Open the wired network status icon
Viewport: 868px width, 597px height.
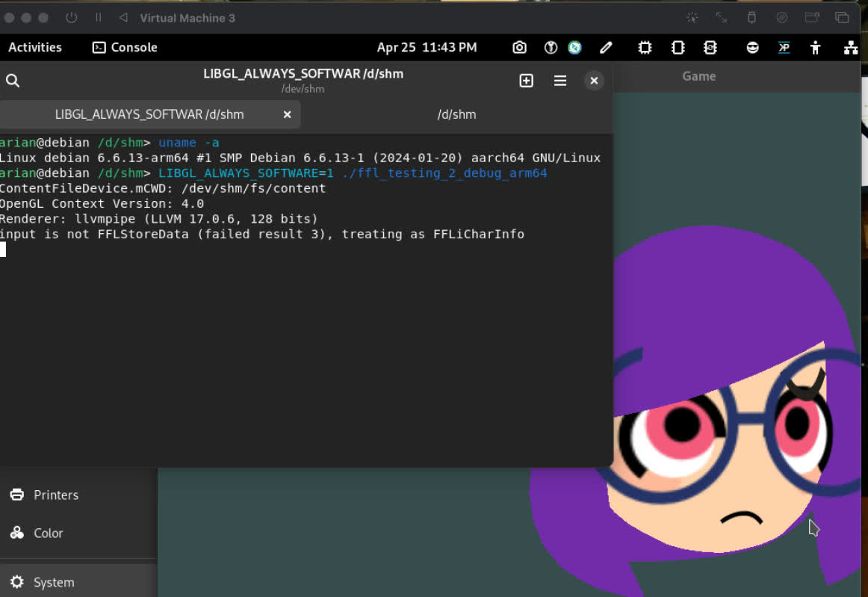(850, 48)
